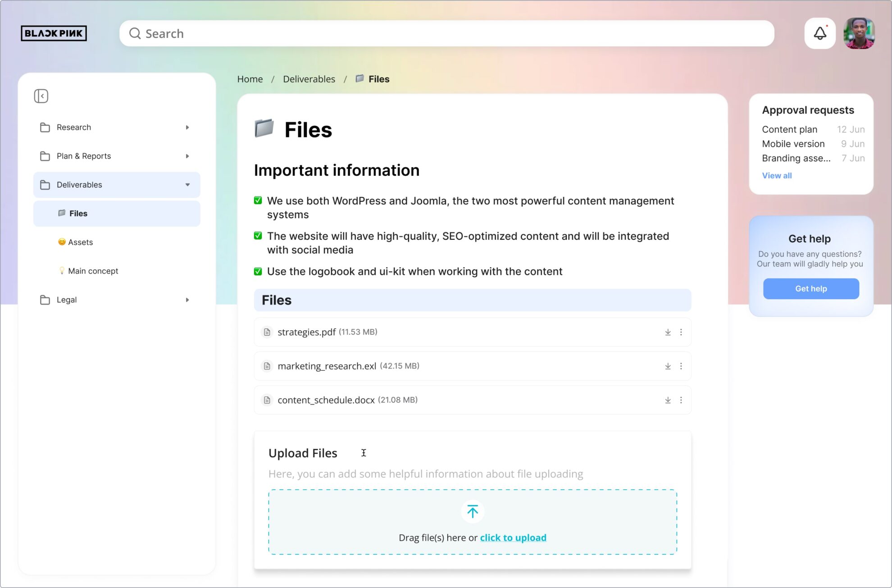
Task: Expand the Plan & Reports folder
Action: click(187, 156)
